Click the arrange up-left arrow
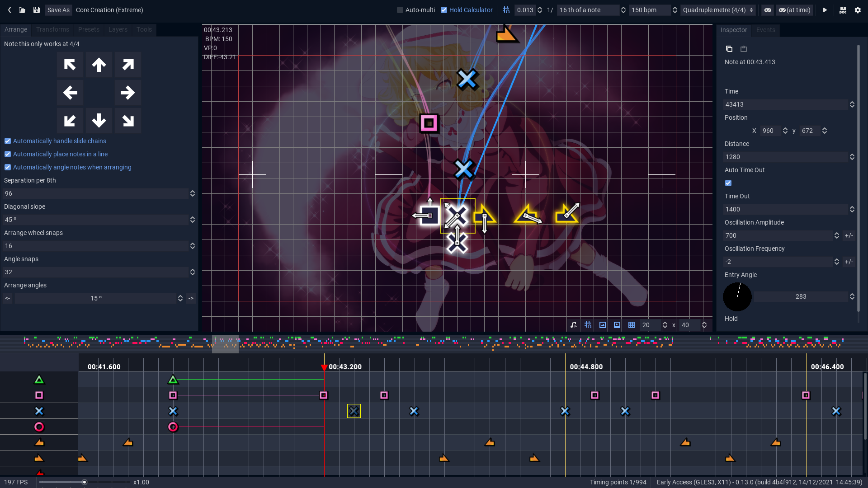The width and height of the screenshot is (868, 488). 70,65
